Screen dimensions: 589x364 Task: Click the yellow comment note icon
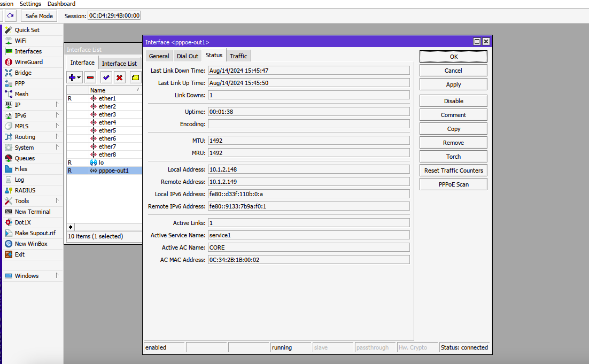135,78
